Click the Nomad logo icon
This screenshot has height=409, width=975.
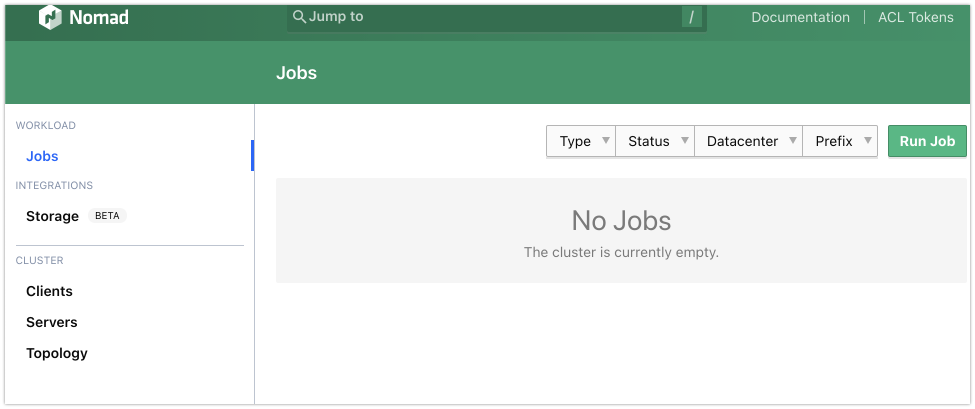(x=51, y=17)
